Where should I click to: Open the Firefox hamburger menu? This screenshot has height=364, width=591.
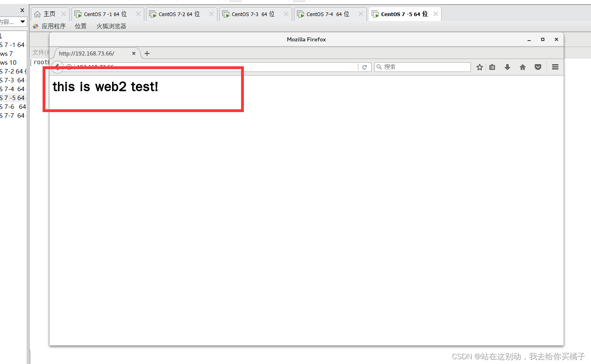(x=555, y=67)
